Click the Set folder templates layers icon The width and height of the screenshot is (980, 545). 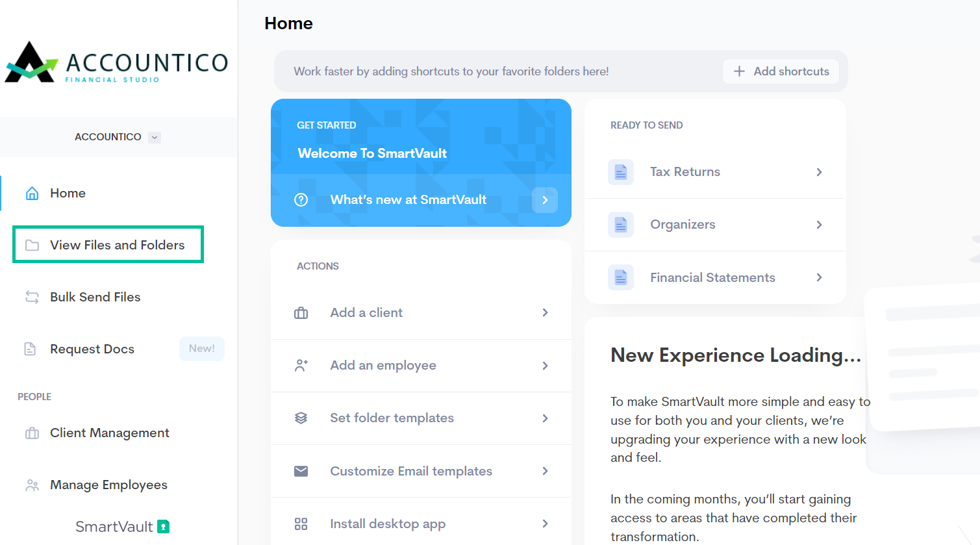click(301, 418)
